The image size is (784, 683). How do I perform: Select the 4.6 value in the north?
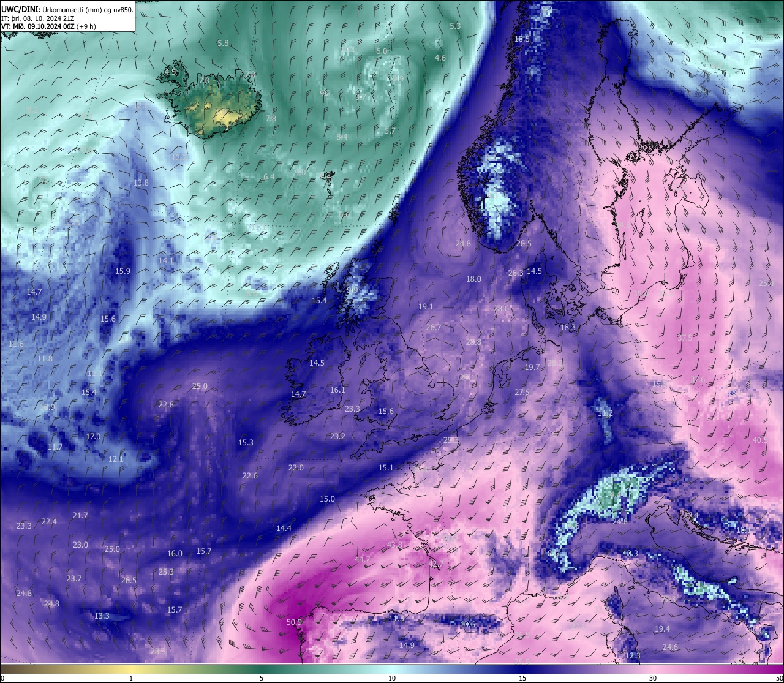440,58
